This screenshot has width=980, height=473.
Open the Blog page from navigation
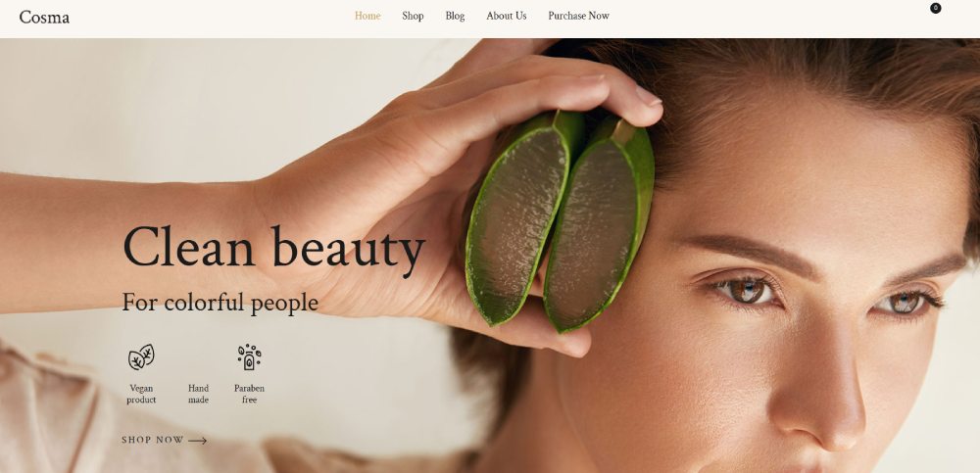point(455,16)
